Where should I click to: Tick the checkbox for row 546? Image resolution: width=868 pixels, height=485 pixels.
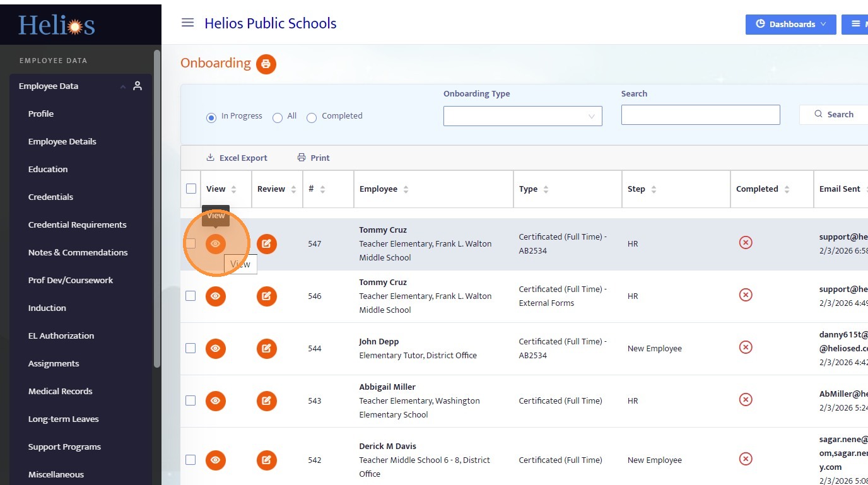191,296
